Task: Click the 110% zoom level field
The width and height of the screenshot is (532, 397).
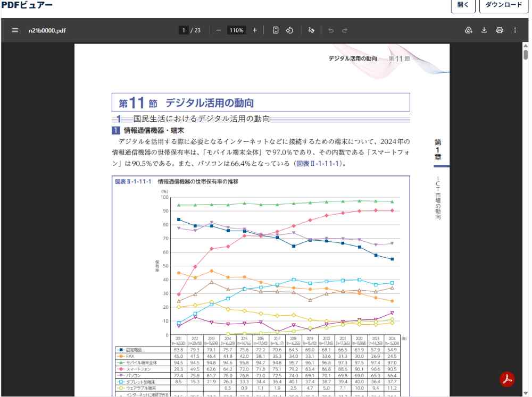Action: click(x=237, y=30)
